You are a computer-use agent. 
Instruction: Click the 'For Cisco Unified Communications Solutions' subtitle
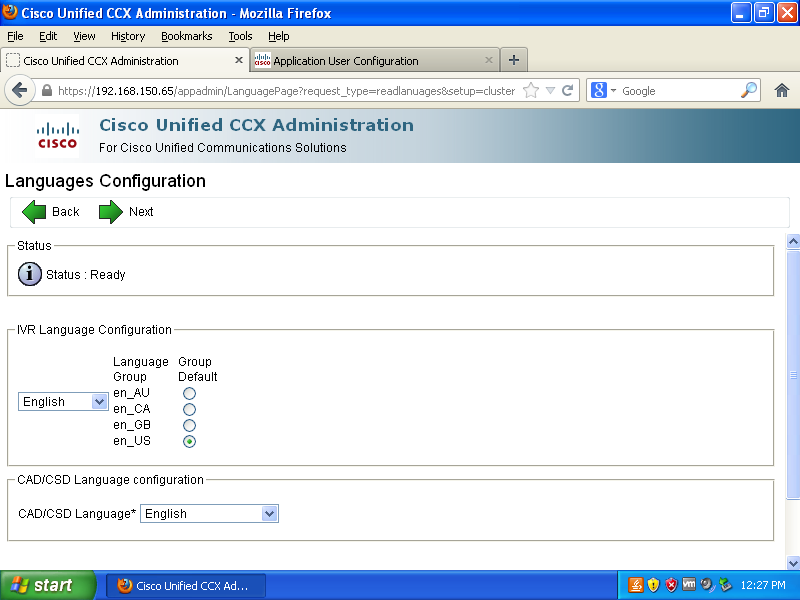click(222, 147)
